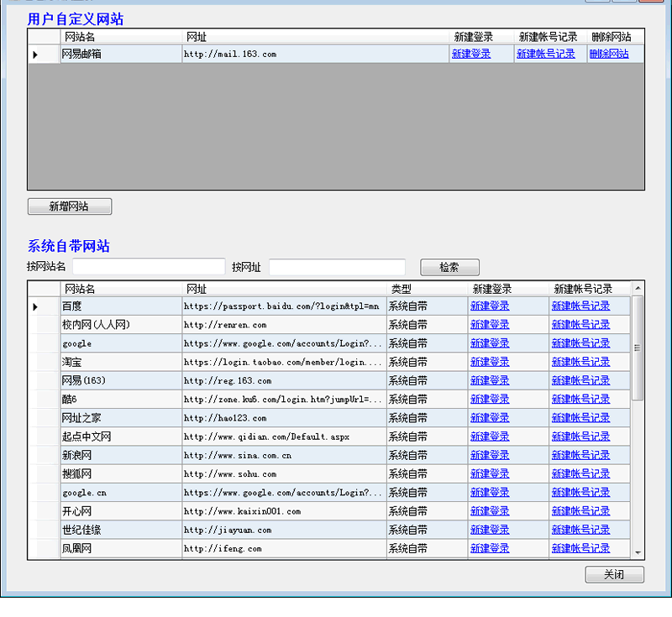Open 新建帐号记录 link in 百度 row

click(x=580, y=306)
